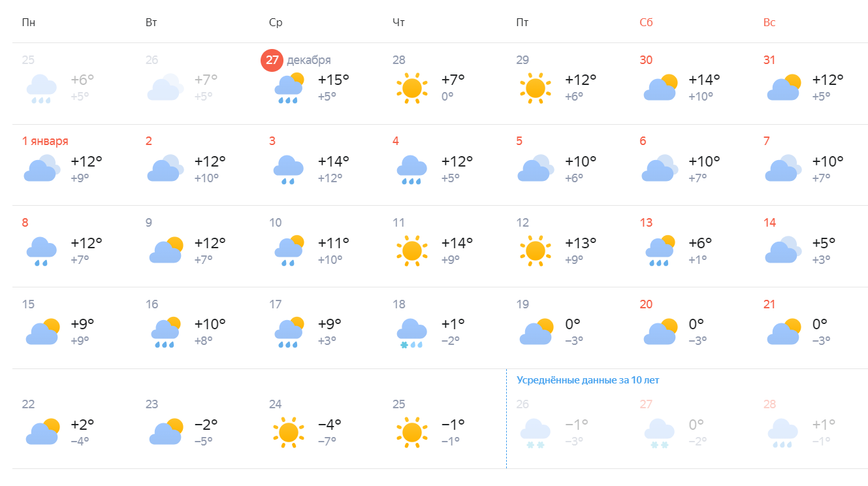
Task: Select the sun icon on January 24
Action: point(289,432)
